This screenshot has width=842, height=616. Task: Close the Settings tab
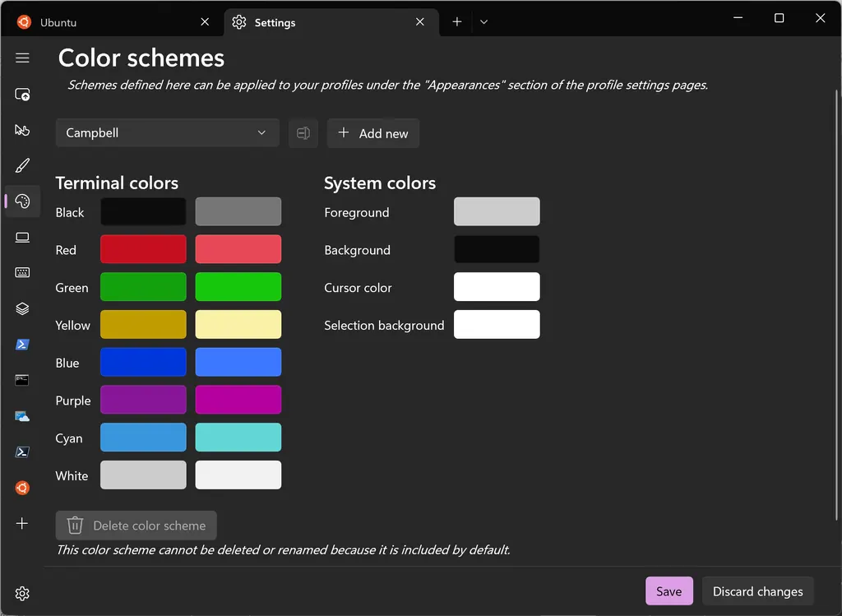420,21
